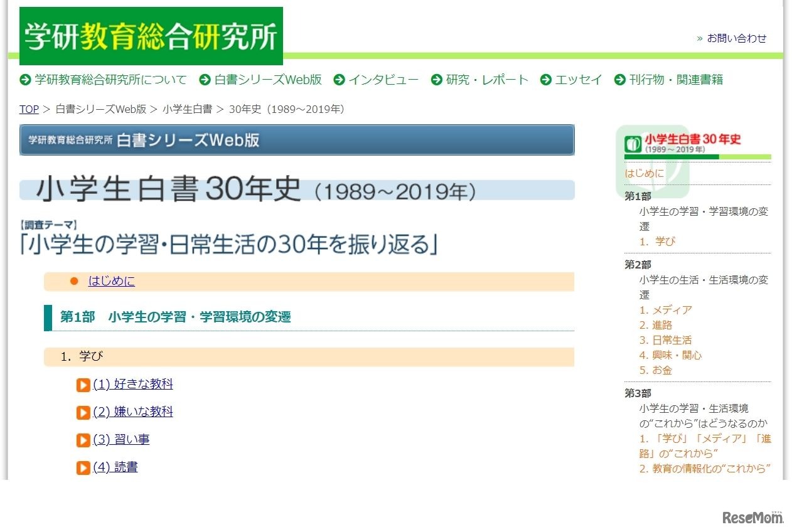792x532 pixels.
Task: Click the orange play icon next to (1) 好きな教科
Action: 83,385
